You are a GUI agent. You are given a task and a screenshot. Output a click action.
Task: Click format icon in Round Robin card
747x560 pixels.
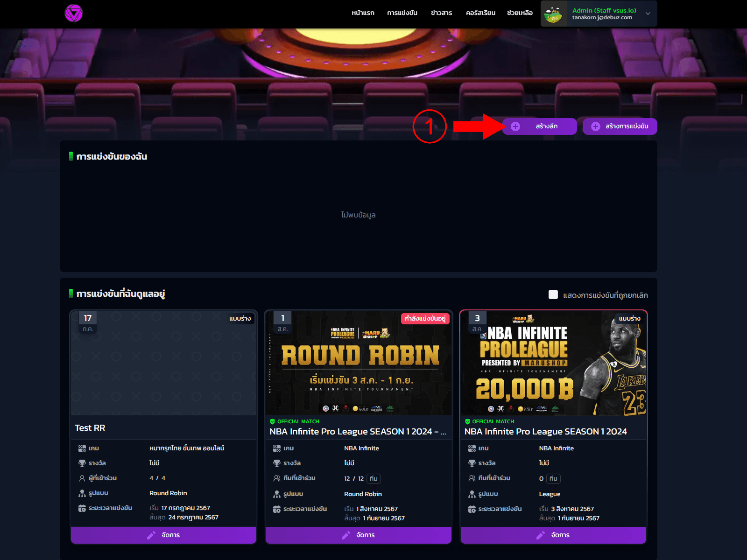(x=277, y=494)
